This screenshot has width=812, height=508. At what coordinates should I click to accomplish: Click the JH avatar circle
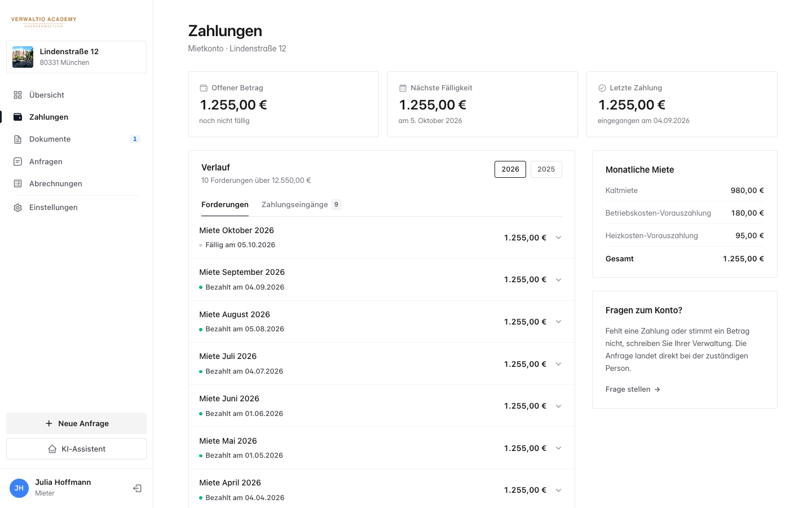tap(19, 488)
